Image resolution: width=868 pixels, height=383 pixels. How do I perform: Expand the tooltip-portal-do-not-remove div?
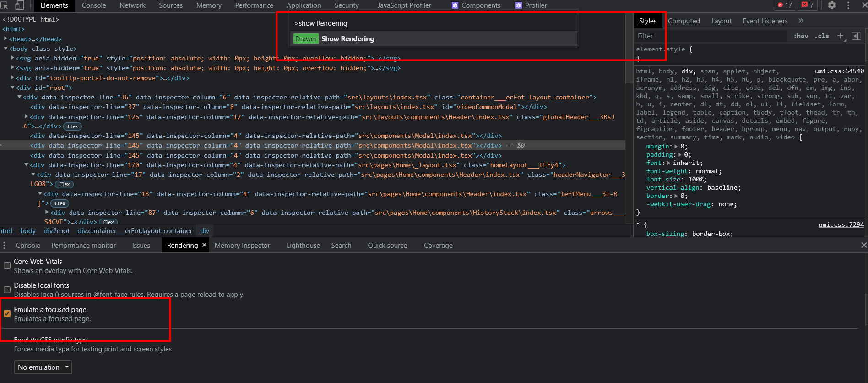click(13, 78)
